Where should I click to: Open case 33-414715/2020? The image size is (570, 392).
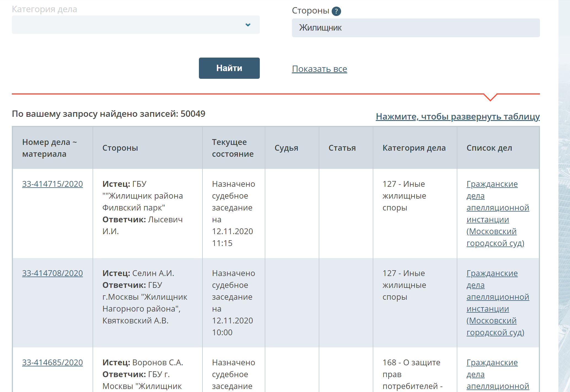coord(52,184)
